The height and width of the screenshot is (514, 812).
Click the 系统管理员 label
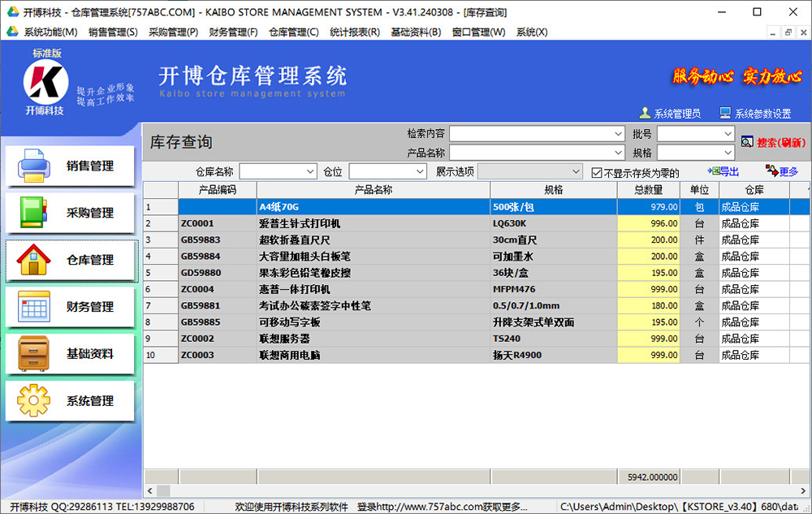point(677,114)
